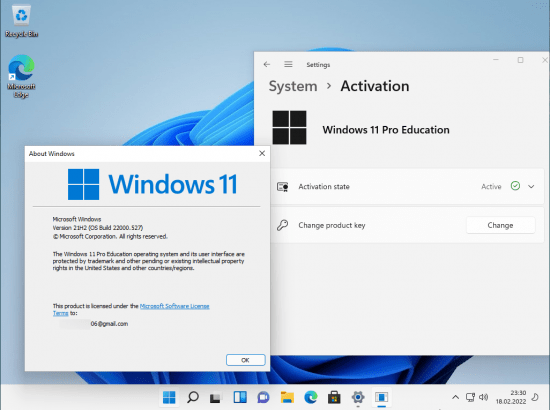
Task: Maximize the Settings window
Action: tap(521, 60)
